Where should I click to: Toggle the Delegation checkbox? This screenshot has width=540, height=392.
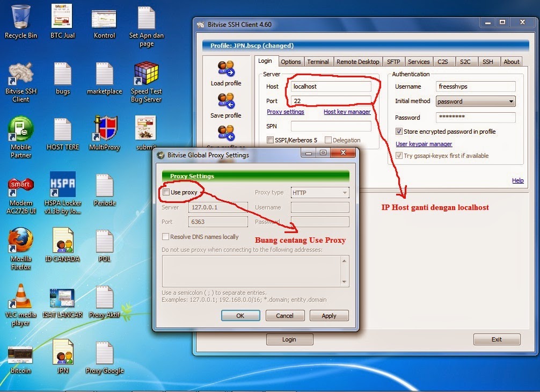[x=328, y=140]
